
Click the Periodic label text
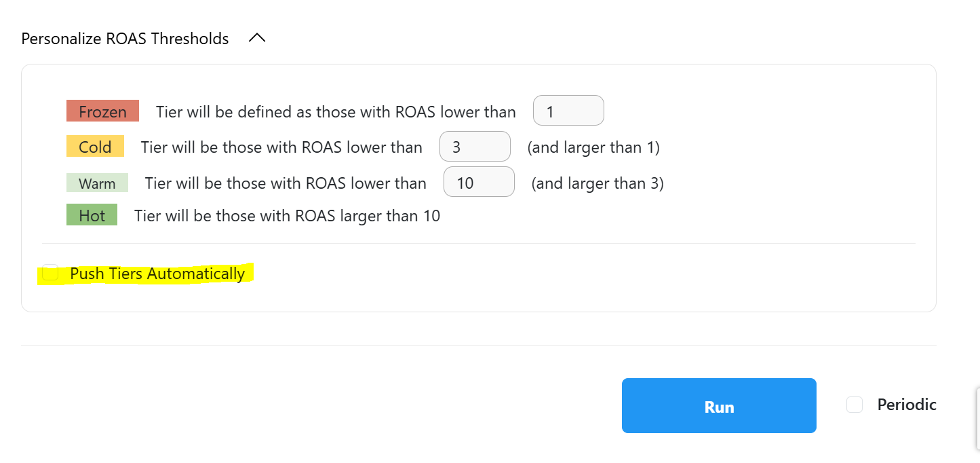coord(907,405)
